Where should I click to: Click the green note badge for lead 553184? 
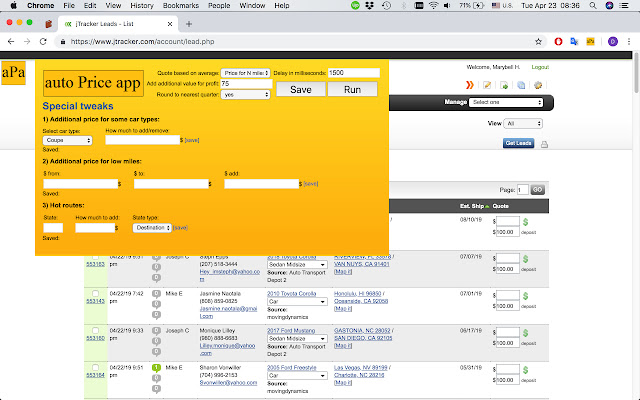(x=156, y=369)
